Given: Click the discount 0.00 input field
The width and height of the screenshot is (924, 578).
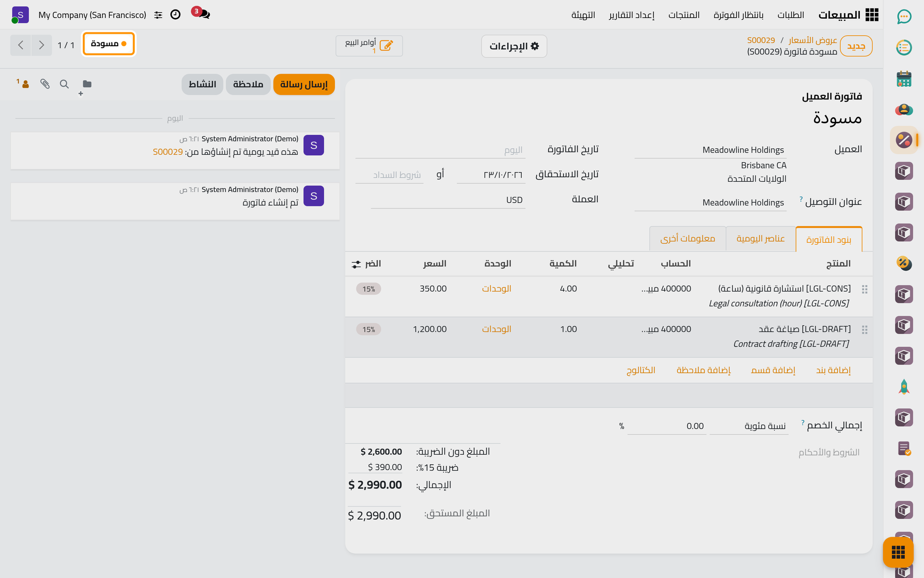Looking at the screenshot, I should click(x=667, y=426).
